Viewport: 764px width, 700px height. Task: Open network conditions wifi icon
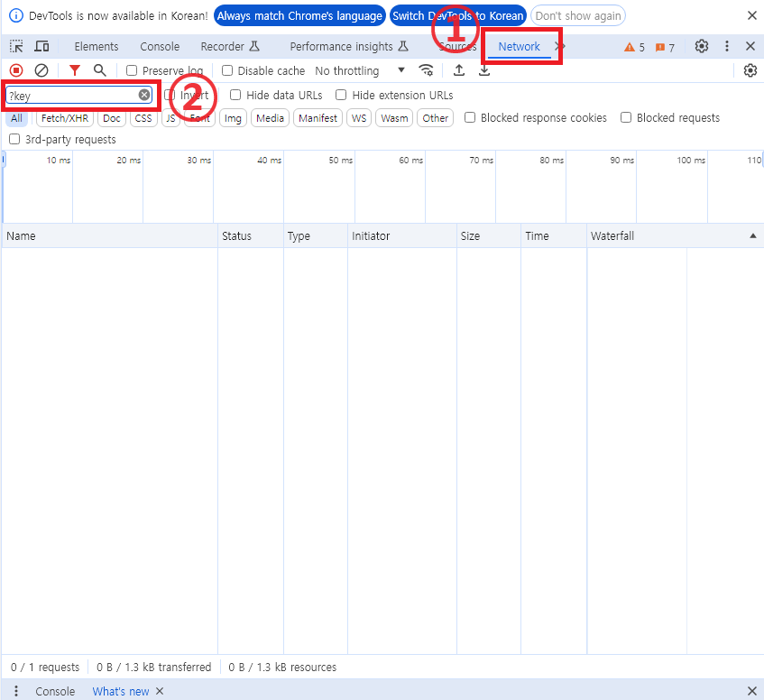[x=426, y=70]
